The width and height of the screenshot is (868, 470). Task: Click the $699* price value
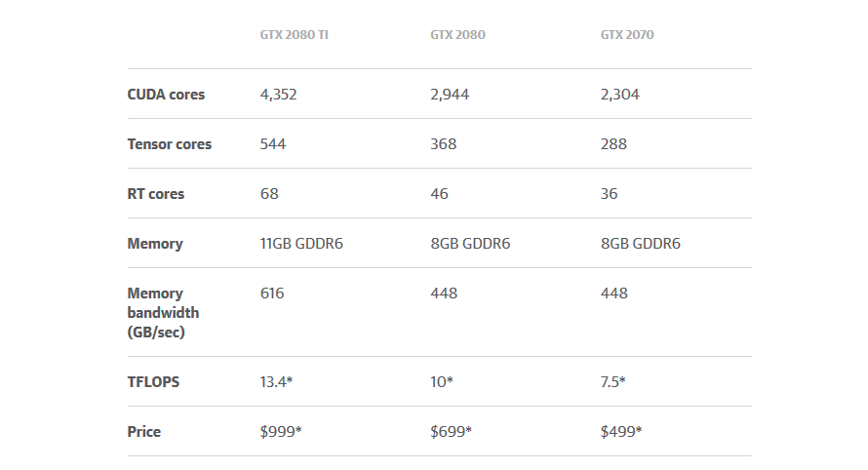coord(452,432)
